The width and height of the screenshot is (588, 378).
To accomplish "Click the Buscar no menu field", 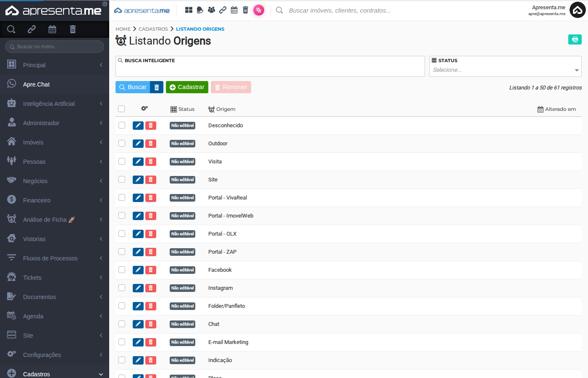I will [x=55, y=47].
